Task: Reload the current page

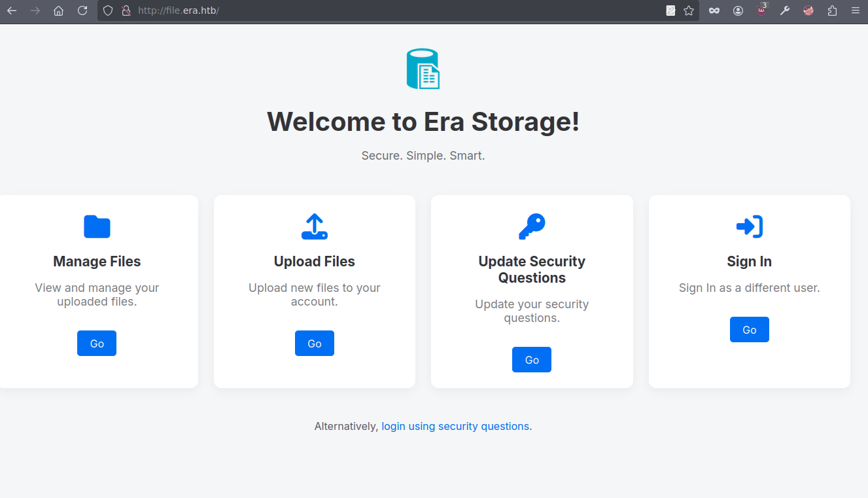Action: pyautogui.click(x=82, y=10)
